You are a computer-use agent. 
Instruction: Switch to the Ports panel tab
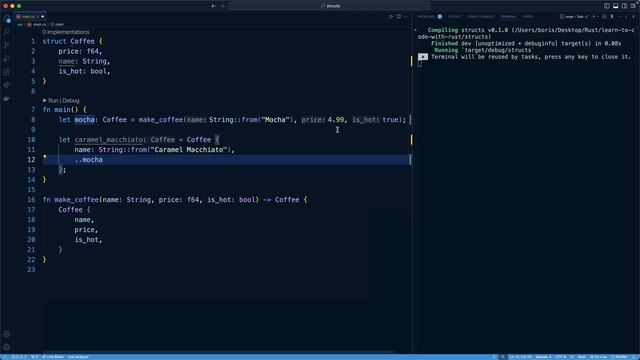[x=528, y=17]
